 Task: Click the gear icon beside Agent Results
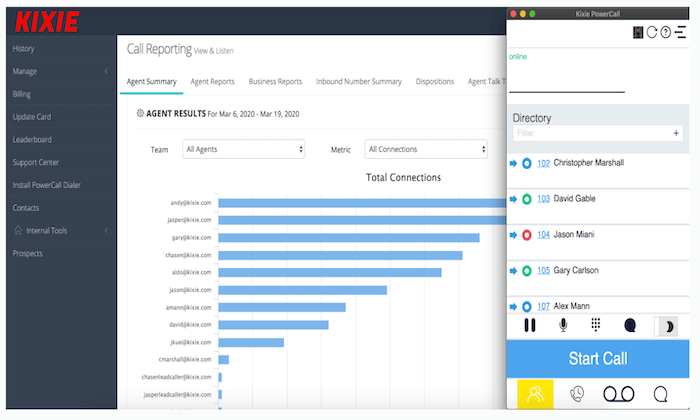[140, 113]
